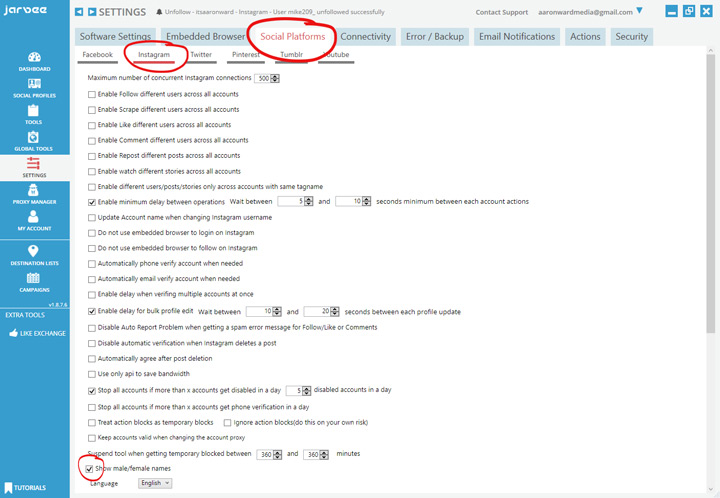This screenshot has width=720, height=498.
Task: Switch to Email Notifications tab
Action: coord(517,37)
